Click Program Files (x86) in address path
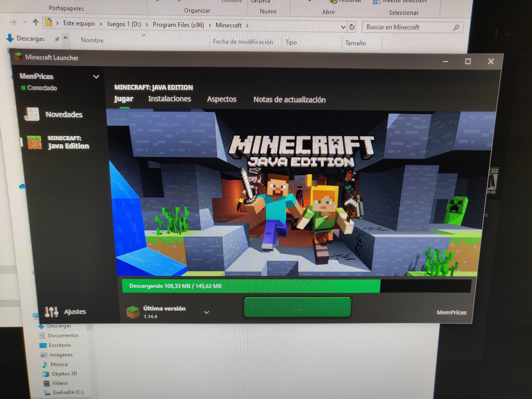 click(178, 25)
